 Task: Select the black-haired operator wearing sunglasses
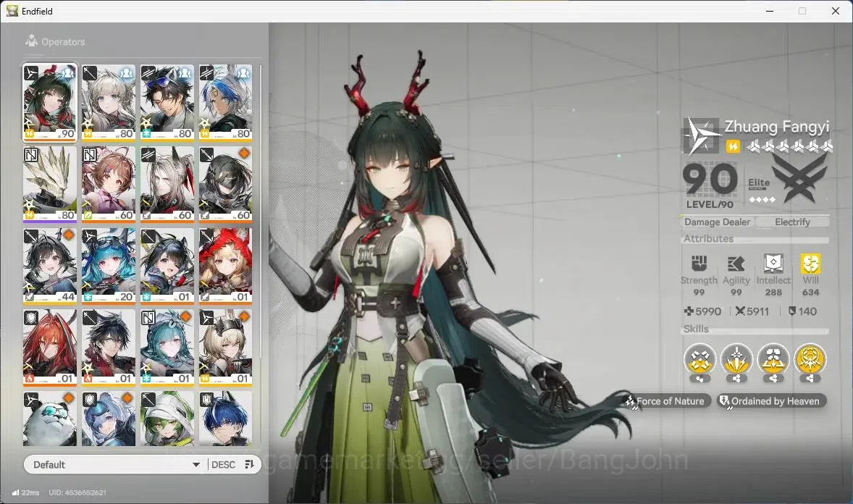click(167, 103)
